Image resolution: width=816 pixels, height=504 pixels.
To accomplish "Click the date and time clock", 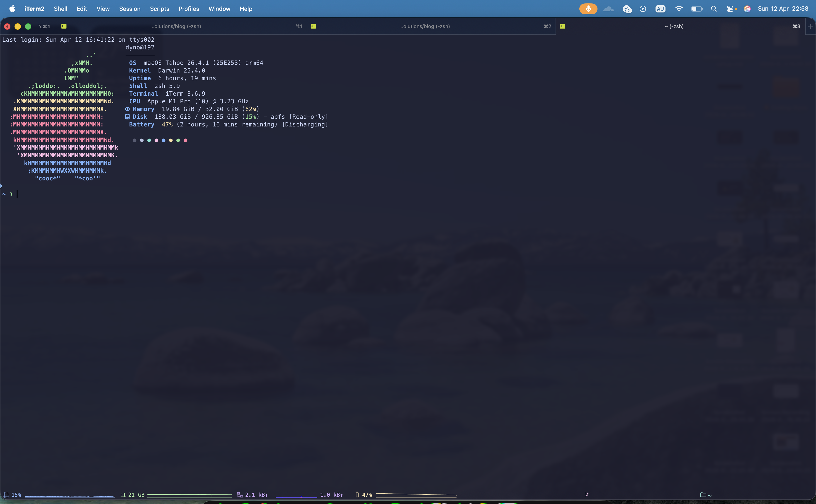I will point(783,9).
